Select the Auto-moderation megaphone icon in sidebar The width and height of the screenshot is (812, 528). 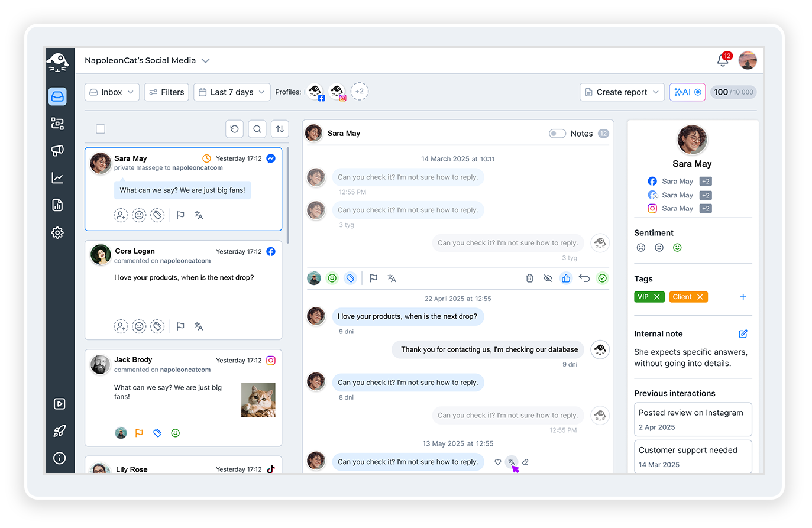coord(57,151)
